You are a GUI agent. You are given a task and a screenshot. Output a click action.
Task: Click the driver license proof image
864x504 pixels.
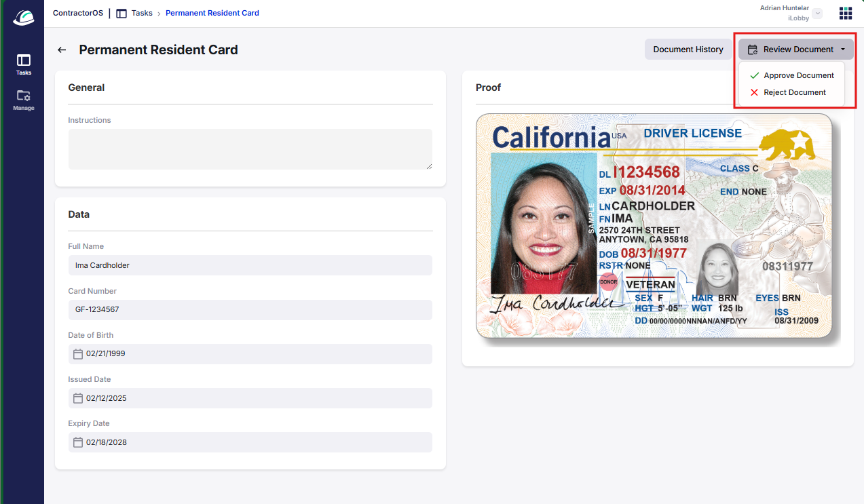[654, 226]
